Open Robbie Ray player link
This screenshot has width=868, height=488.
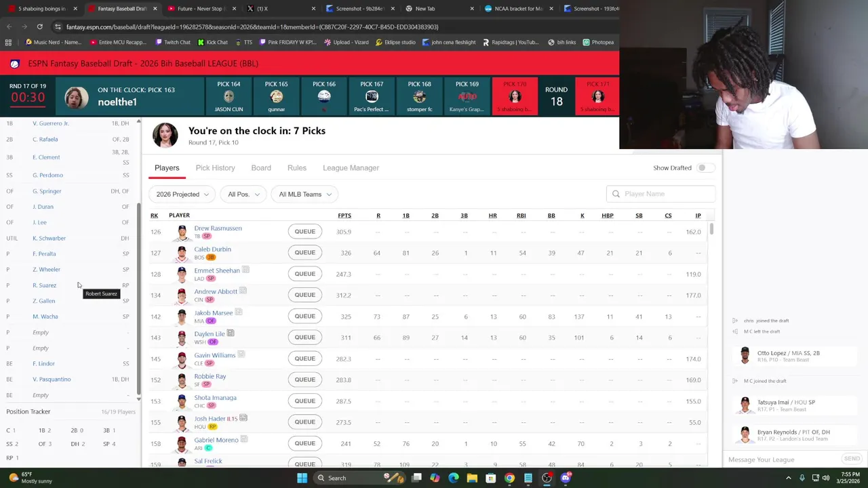pyautogui.click(x=210, y=376)
